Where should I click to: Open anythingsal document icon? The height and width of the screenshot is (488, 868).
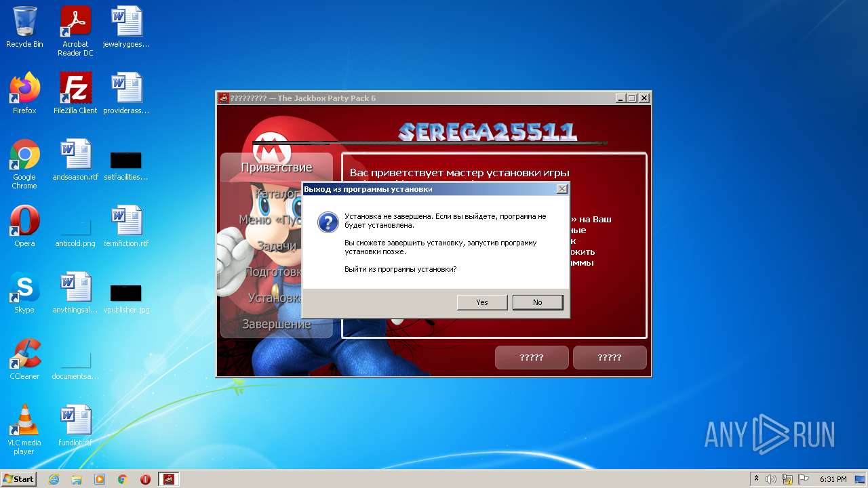tap(75, 293)
